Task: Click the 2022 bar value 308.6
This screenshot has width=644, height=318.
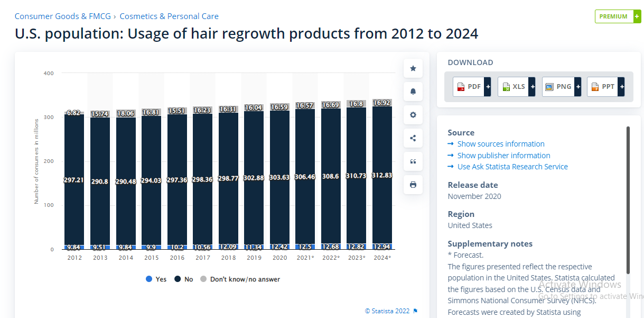Action: 331,176
